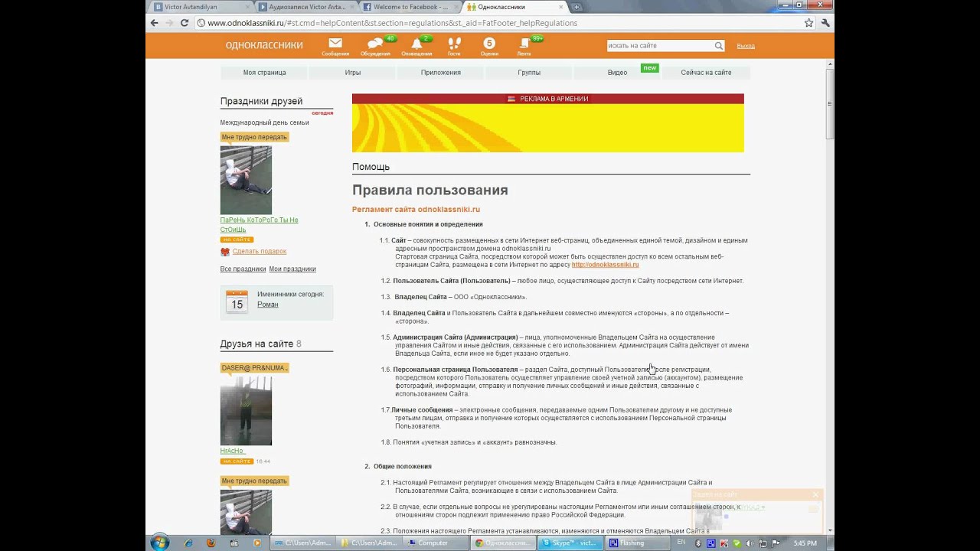Click the Праздники друзей heading
Screen dimensions: 980x551
tap(261, 101)
